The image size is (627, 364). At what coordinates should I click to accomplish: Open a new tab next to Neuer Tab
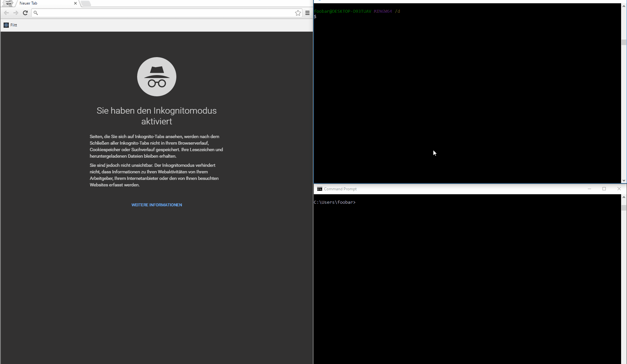click(85, 4)
